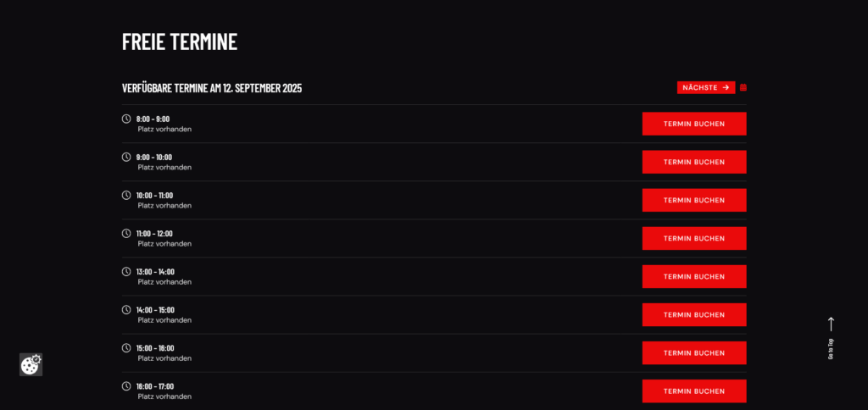868x410 pixels.
Task: Click the 9:00 - 10:00 time label
Action: tap(153, 157)
